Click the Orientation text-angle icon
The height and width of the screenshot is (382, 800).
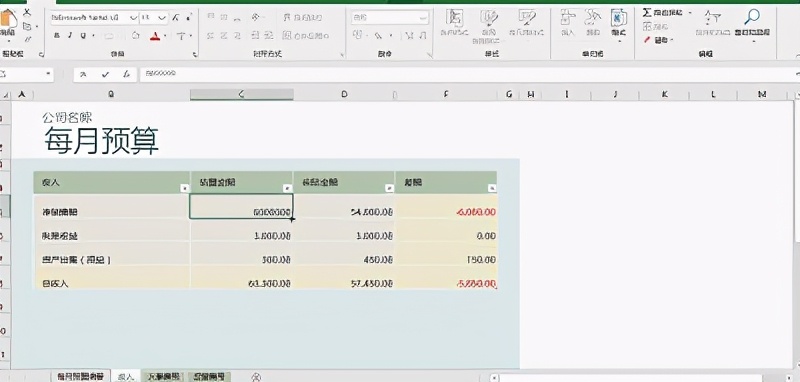point(256,17)
